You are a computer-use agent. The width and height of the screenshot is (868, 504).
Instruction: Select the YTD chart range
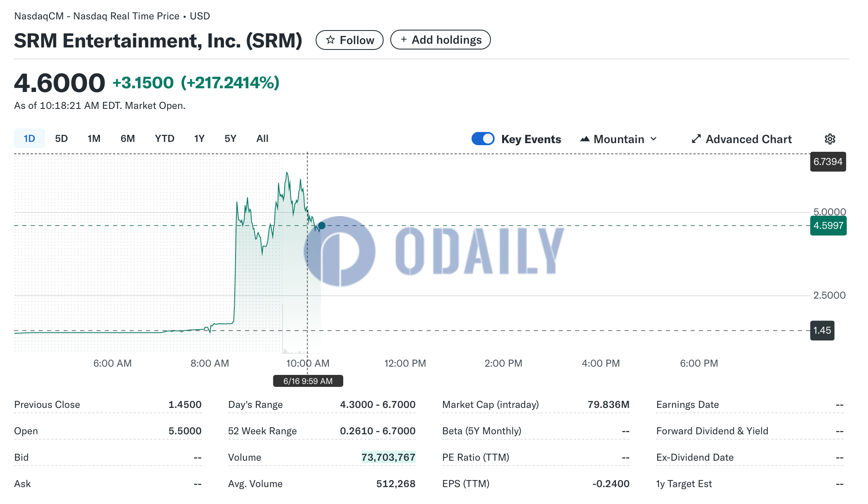pos(165,139)
